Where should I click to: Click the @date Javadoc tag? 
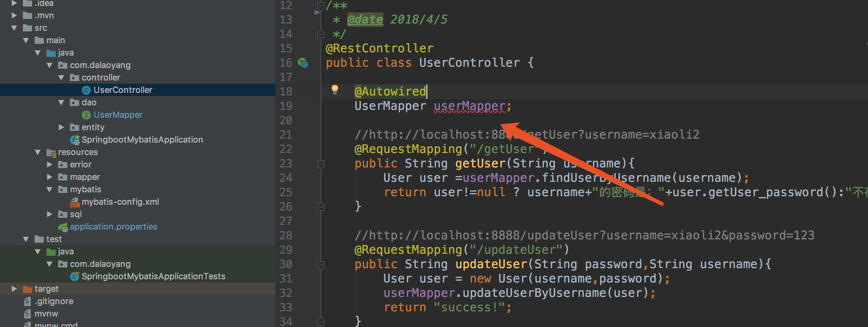(x=365, y=20)
